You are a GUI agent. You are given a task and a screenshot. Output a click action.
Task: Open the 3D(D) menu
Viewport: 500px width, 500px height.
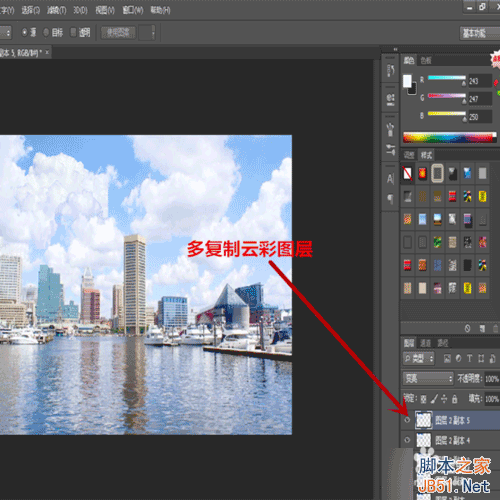pyautogui.click(x=80, y=11)
